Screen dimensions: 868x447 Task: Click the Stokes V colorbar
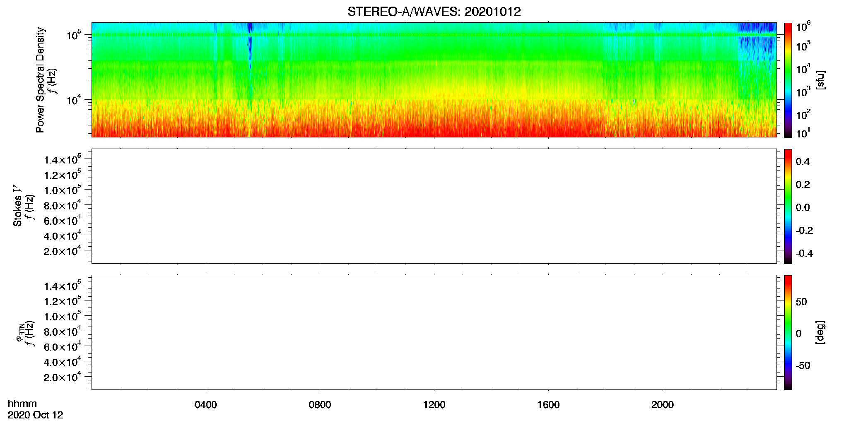tap(788, 206)
